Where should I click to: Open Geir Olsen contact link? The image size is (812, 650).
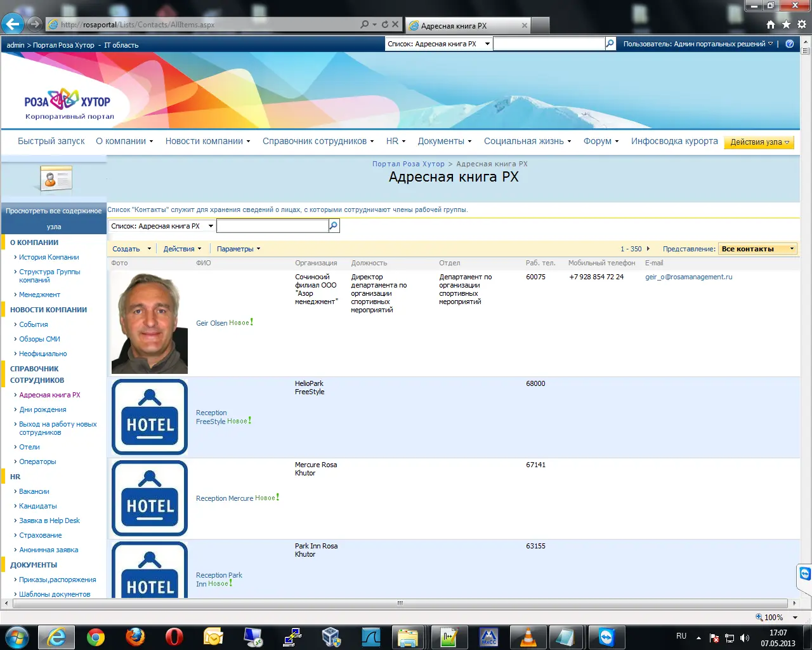tap(211, 323)
